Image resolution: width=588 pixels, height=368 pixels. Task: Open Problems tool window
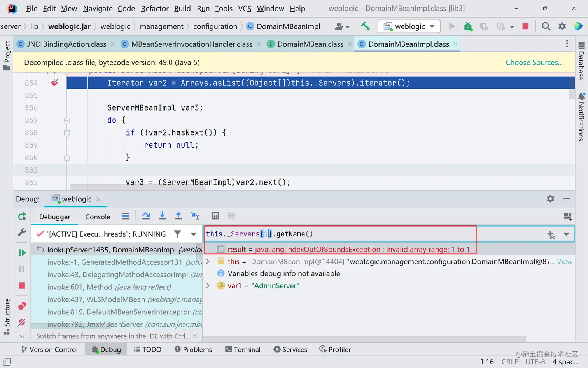[193, 349]
